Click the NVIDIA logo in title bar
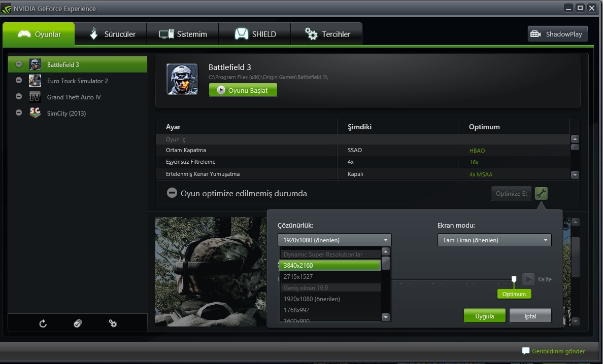603x364 pixels. (x=6, y=9)
